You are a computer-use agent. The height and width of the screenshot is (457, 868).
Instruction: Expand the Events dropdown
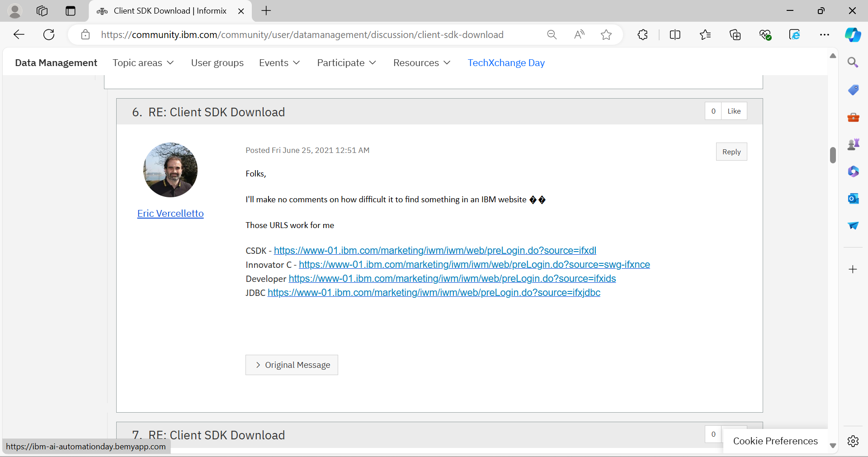(x=279, y=63)
